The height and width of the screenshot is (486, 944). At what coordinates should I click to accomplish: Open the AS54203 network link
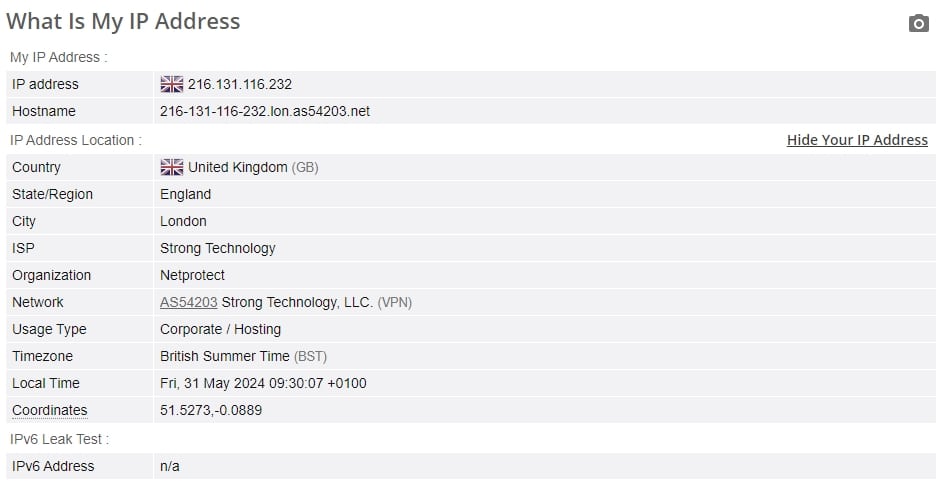tap(188, 302)
